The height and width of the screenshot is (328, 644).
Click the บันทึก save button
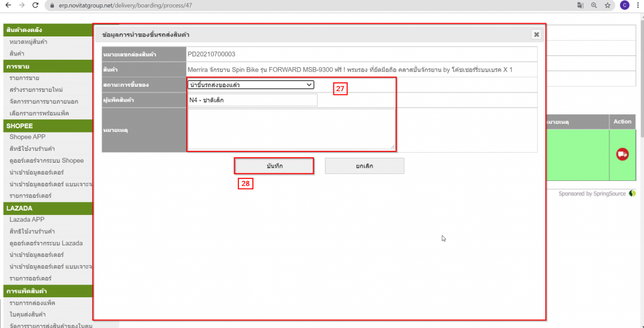tap(274, 165)
